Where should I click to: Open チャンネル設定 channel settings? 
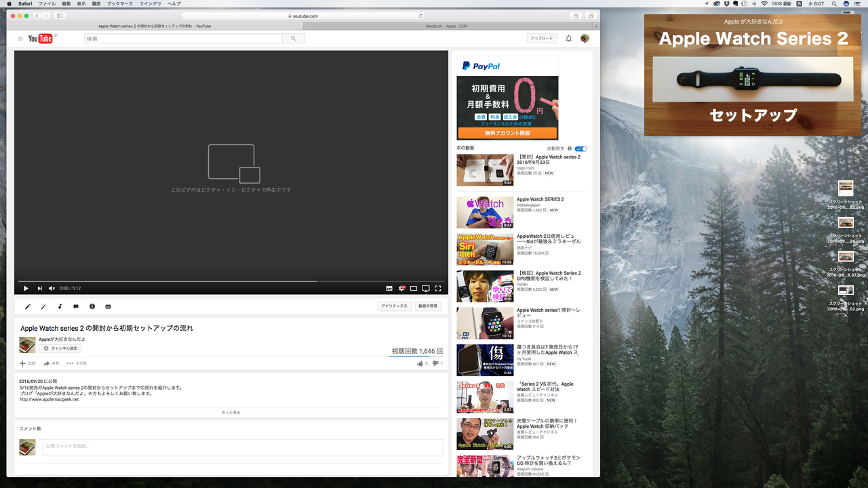coord(60,348)
